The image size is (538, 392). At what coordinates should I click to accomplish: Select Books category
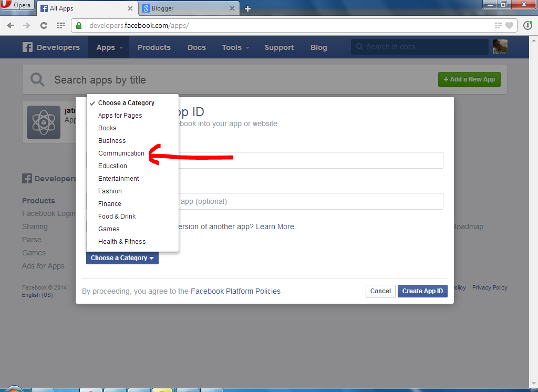tap(132, 128)
